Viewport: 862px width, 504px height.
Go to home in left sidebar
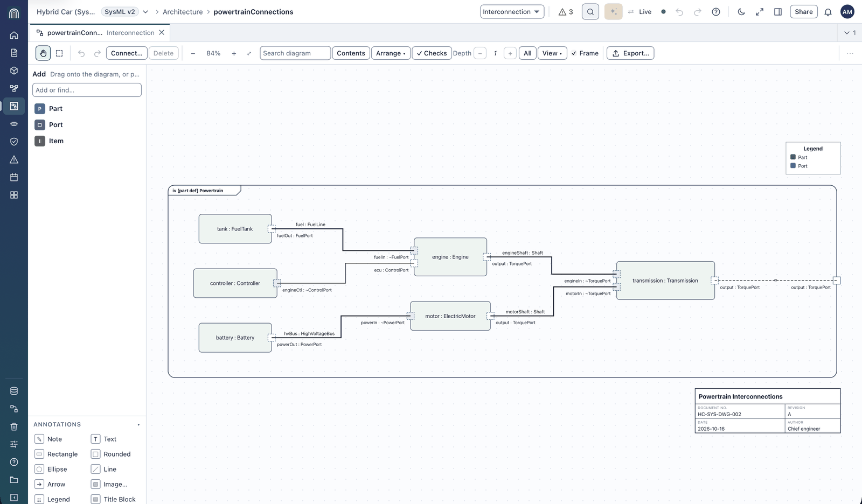(14, 35)
